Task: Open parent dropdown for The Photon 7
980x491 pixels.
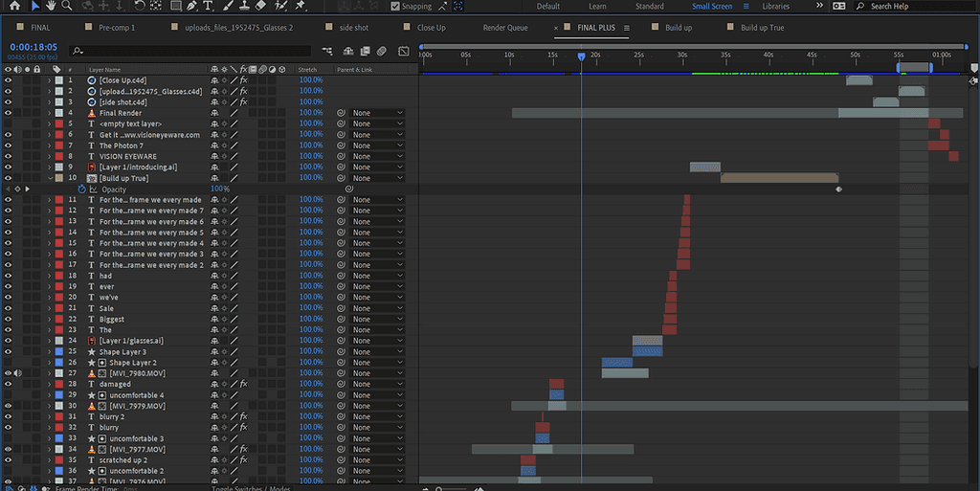Action: coord(377,145)
